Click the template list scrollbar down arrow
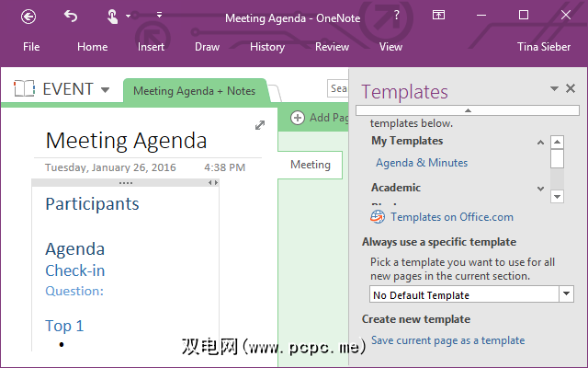This screenshot has width=588, height=368. 557,196
